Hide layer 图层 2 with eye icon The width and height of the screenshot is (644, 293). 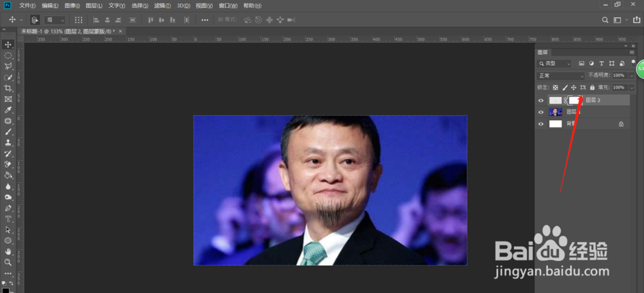tap(541, 100)
